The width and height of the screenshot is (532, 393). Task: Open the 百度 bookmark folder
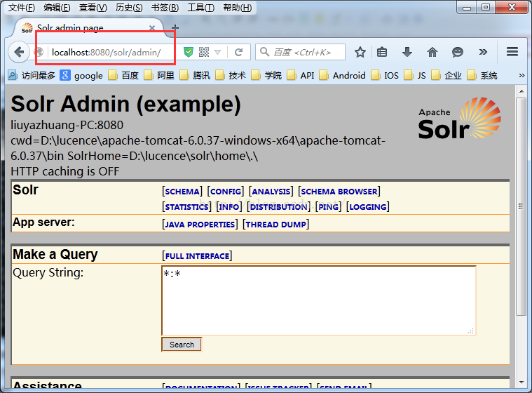pos(123,75)
